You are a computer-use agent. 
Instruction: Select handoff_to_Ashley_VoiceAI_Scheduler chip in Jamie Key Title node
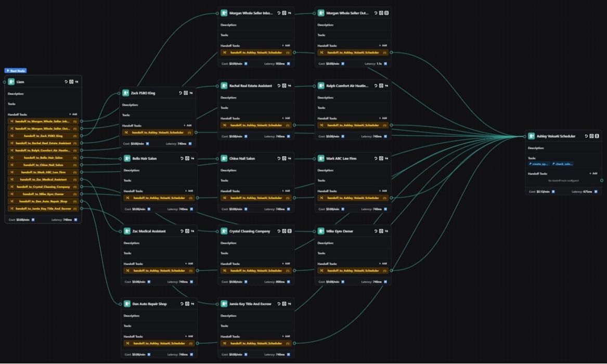pyautogui.click(x=255, y=343)
